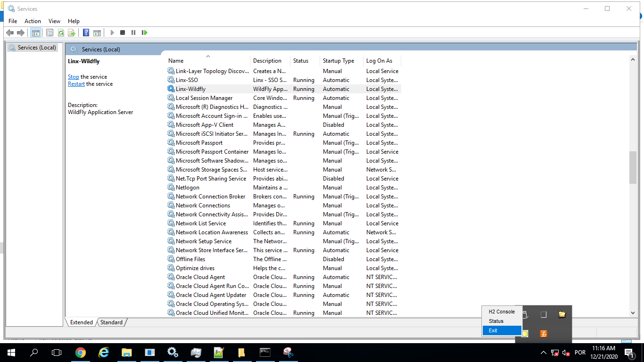The image size is (644, 362).
Task: Toggle the Show/Hide Action Pane toolbar button
Action: [x=97, y=33]
